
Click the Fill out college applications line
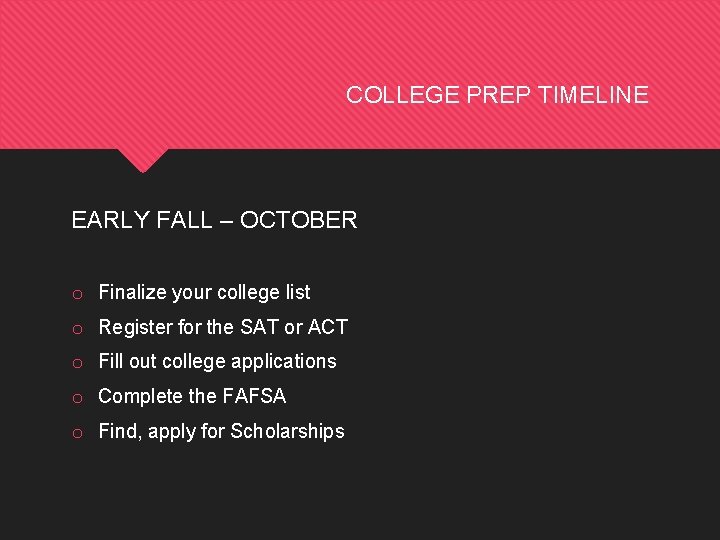tap(217, 361)
